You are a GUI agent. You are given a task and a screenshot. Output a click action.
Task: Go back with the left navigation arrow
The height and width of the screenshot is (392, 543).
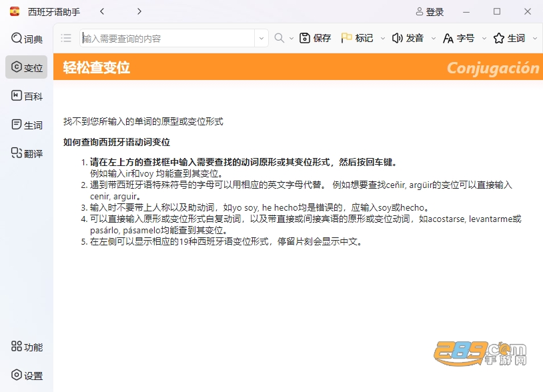(x=102, y=11)
